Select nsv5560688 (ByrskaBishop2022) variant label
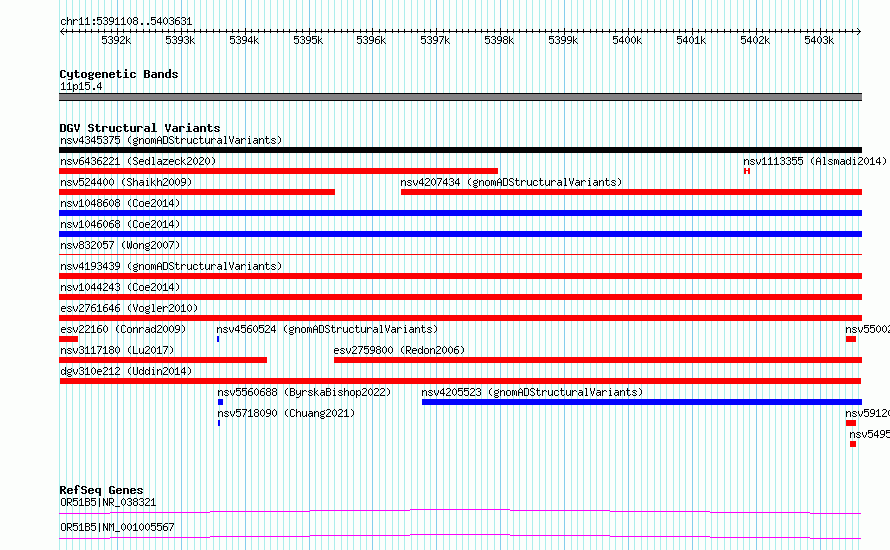This screenshot has width=890, height=550. point(304,392)
